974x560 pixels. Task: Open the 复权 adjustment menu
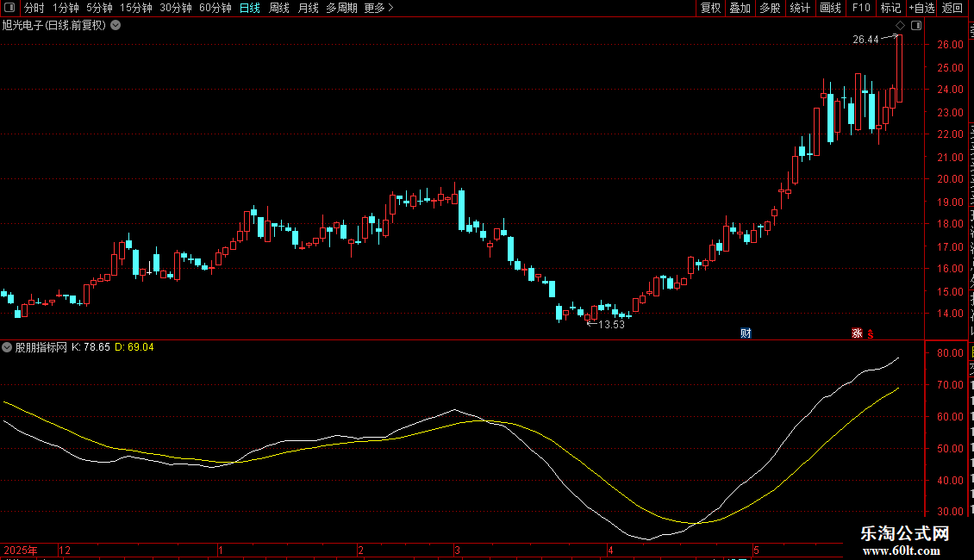(x=710, y=8)
